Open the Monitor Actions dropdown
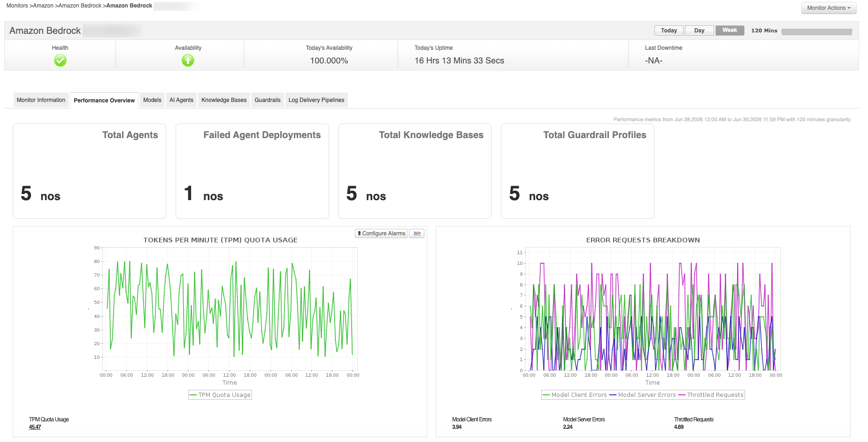 (x=829, y=8)
